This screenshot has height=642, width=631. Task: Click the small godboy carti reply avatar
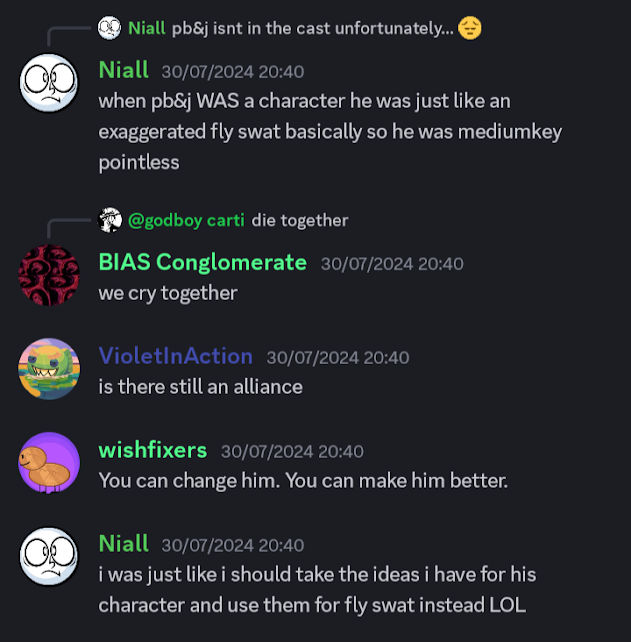[109, 220]
